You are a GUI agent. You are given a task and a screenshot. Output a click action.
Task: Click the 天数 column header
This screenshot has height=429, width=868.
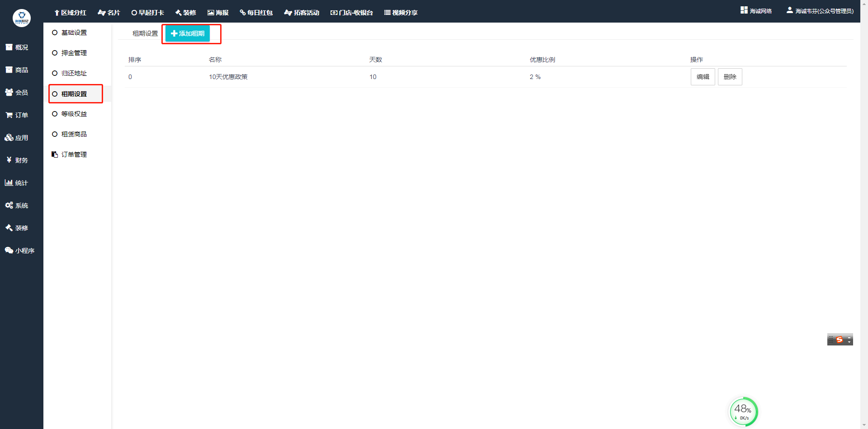click(x=376, y=60)
